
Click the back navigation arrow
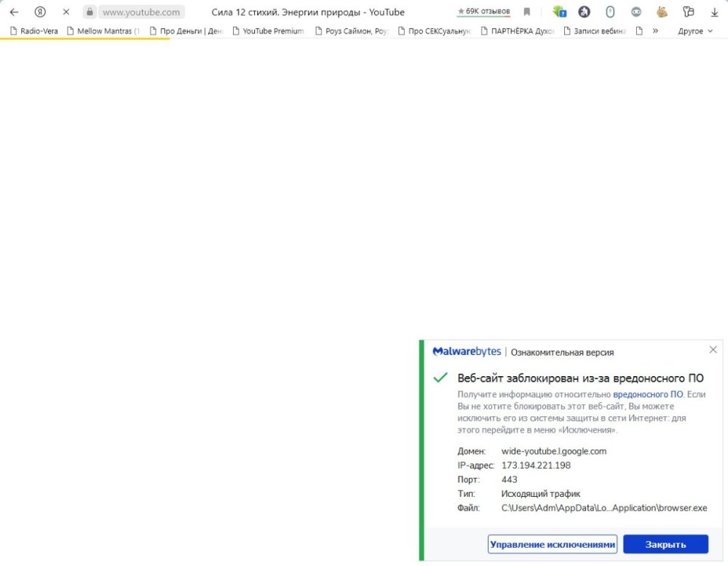coord(14,12)
